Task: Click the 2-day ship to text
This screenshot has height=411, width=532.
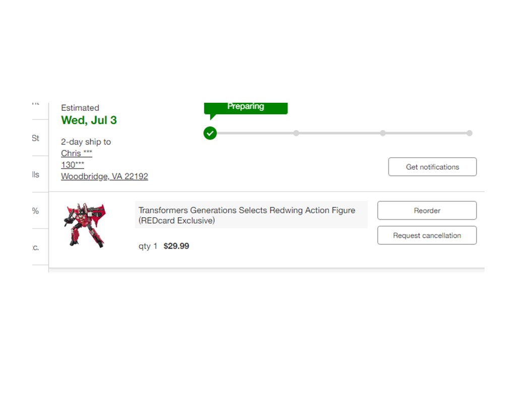Action: (x=86, y=142)
